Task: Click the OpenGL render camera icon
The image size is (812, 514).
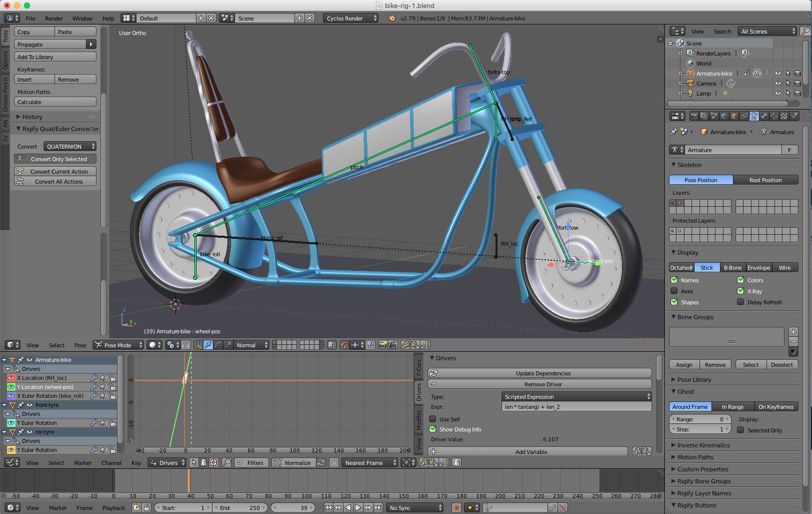Action: point(382,345)
